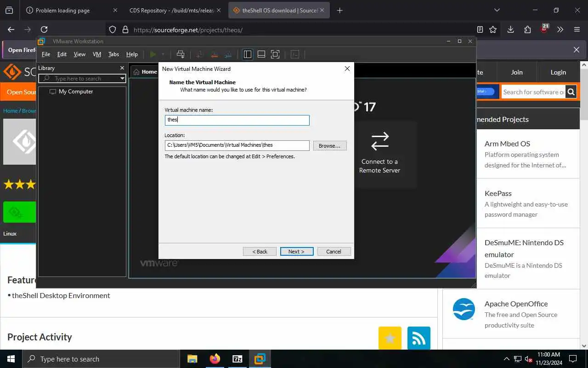Dismiss the Firefox notification bar with X
Image resolution: width=588 pixels, height=368 pixels.
coord(577,50)
